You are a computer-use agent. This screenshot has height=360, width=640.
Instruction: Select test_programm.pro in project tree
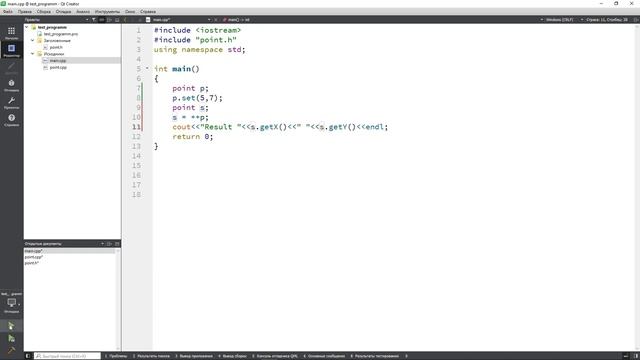point(61,34)
